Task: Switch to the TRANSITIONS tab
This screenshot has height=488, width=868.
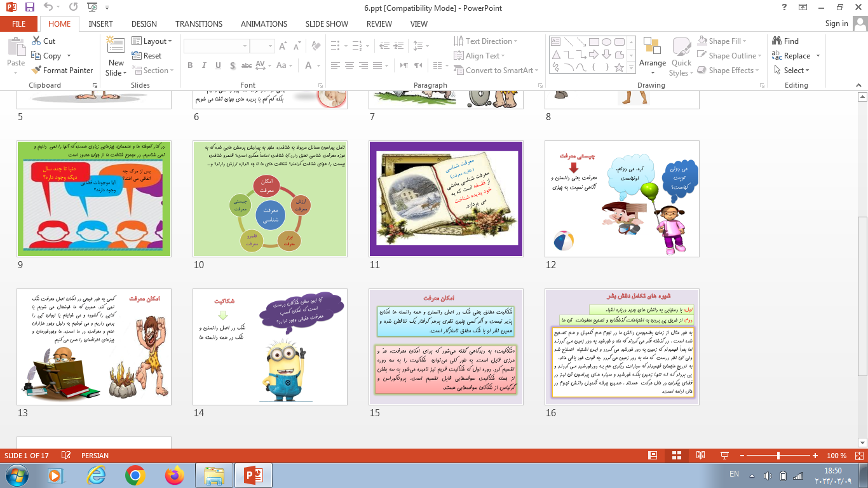Action: [x=198, y=24]
